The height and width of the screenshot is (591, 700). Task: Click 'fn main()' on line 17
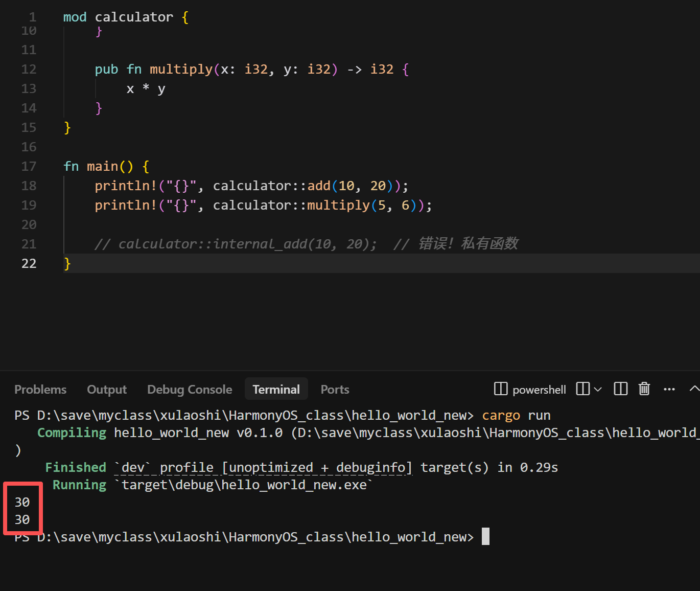coord(99,166)
